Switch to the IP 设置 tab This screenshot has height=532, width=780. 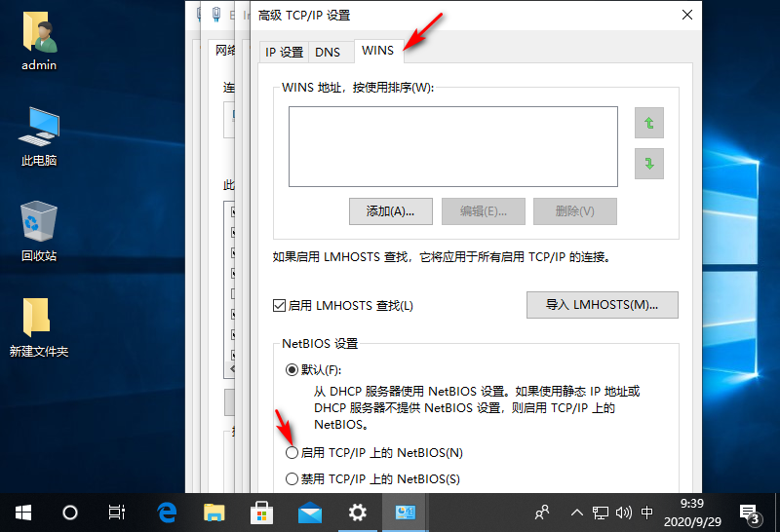(285, 52)
